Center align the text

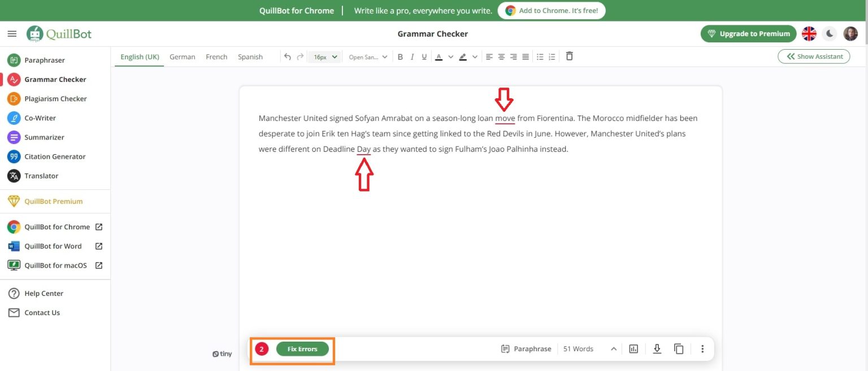coord(501,56)
